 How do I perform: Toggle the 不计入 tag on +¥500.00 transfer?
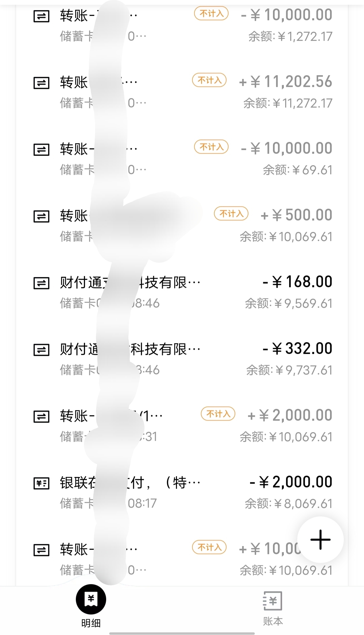point(231,214)
